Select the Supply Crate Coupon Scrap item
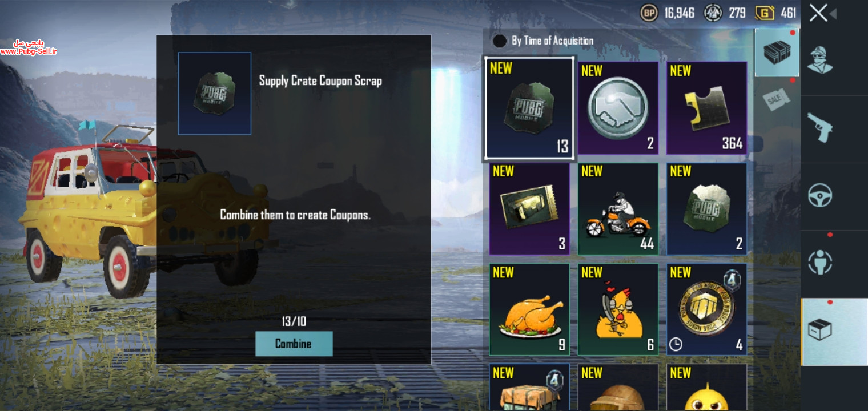Viewport: 868px width, 411px height. click(x=529, y=108)
